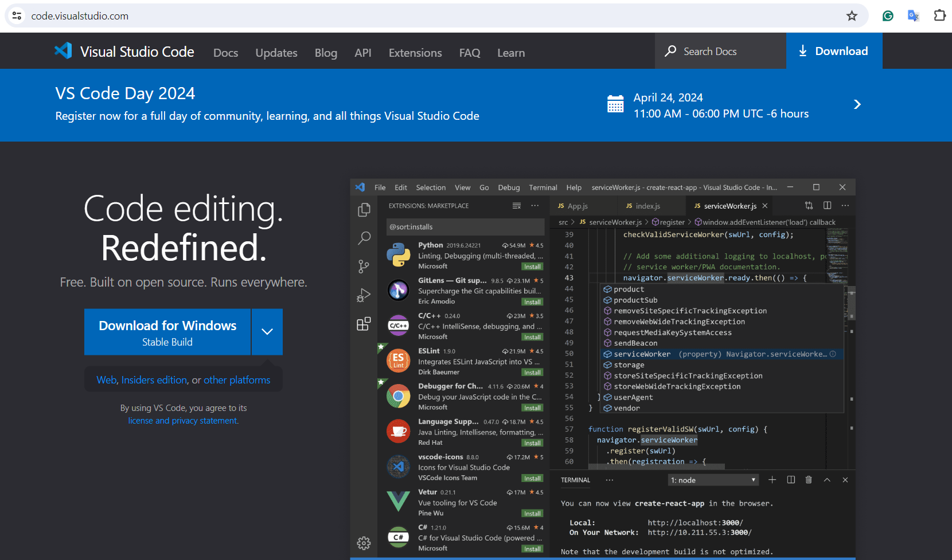Open the Learn nav item
952x560 pixels.
pyautogui.click(x=511, y=53)
